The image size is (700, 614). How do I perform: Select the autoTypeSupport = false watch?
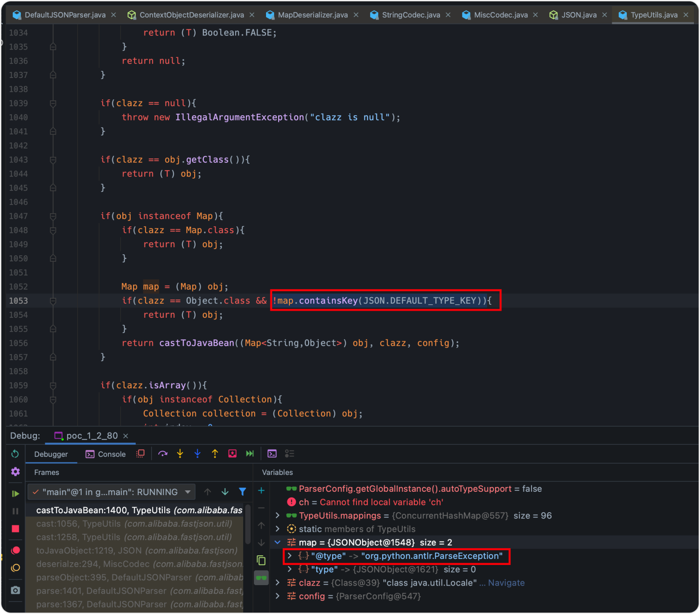pyautogui.click(x=414, y=489)
